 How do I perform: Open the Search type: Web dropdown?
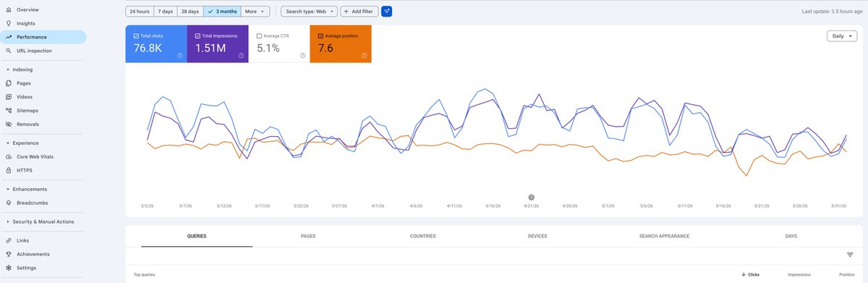tap(310, 12)
